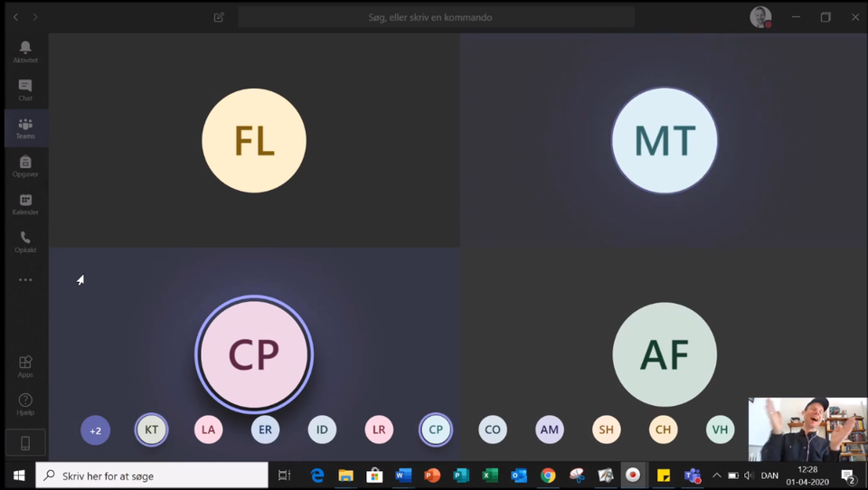Show hidden system tray icons

(717, 476)
